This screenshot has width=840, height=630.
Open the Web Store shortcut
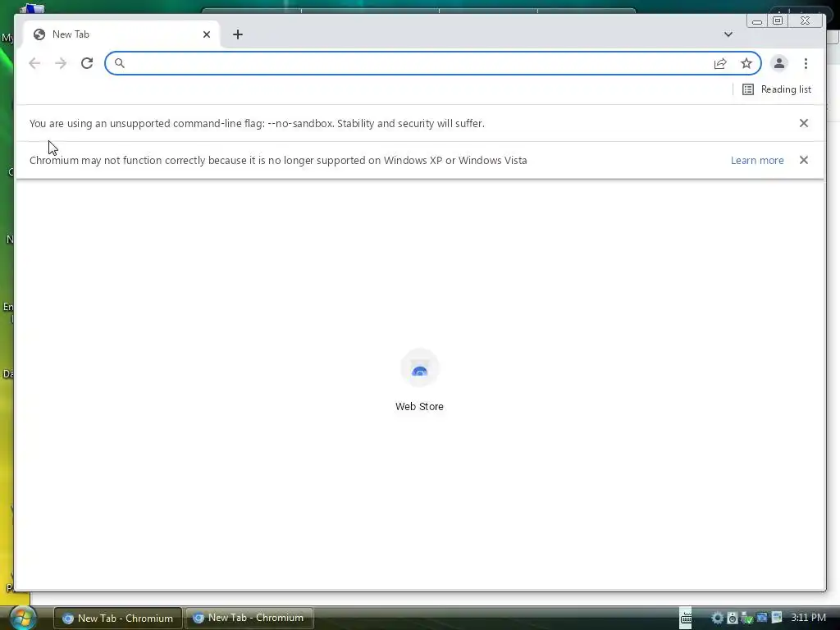pos(419,381)
